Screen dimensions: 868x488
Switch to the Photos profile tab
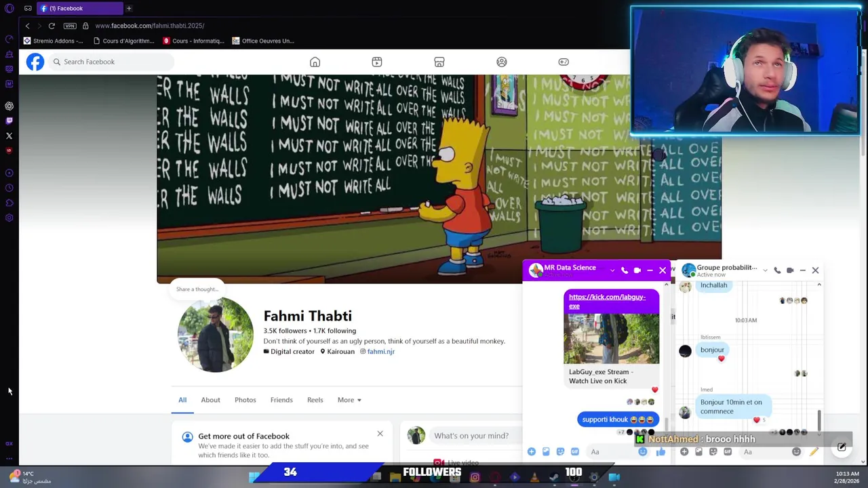[245, 400]
